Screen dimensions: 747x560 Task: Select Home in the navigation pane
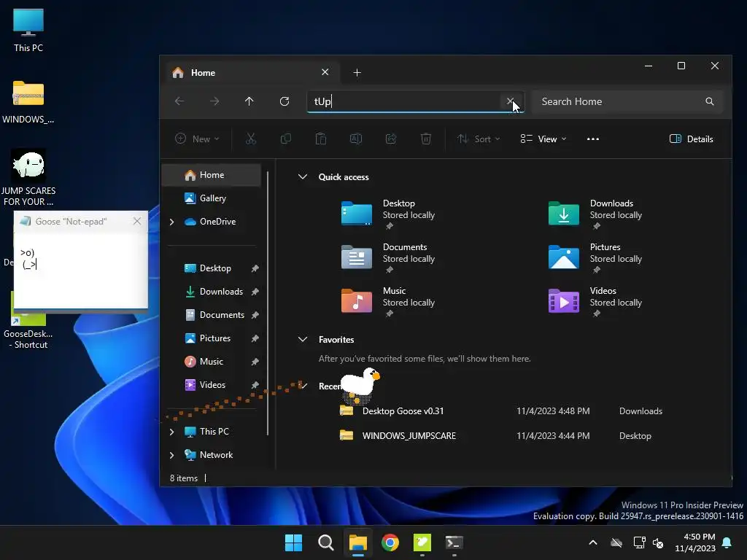[212, 175]
